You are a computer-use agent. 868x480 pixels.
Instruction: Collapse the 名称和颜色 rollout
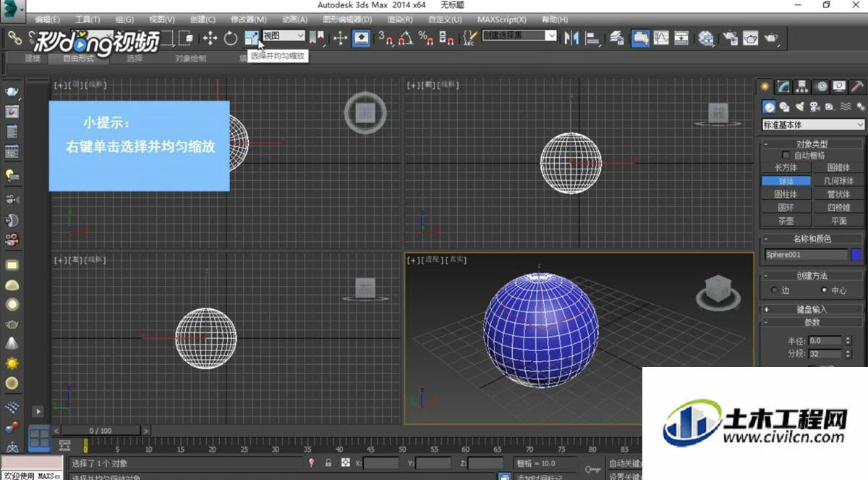point(812,239)
